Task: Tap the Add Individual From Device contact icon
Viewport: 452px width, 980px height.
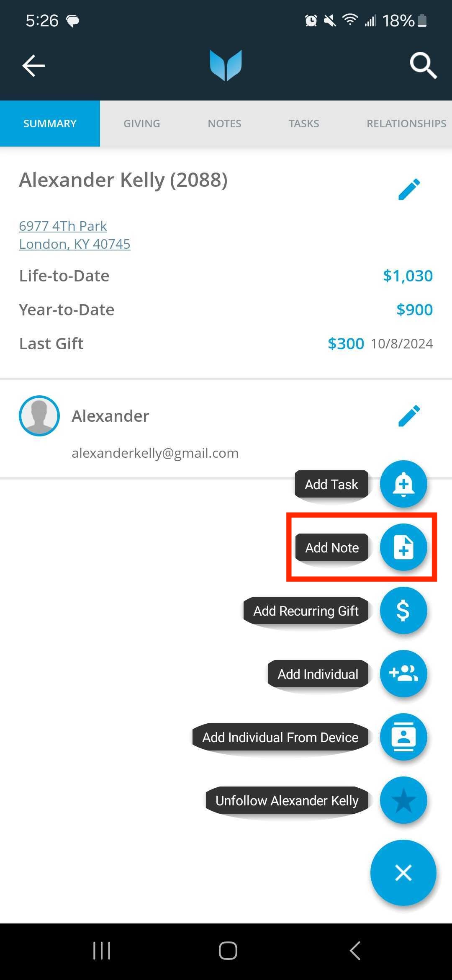Action: point(403,737)
